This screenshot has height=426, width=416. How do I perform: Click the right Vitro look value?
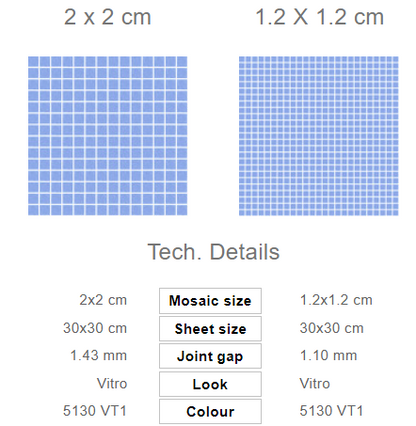coord(315,383)
